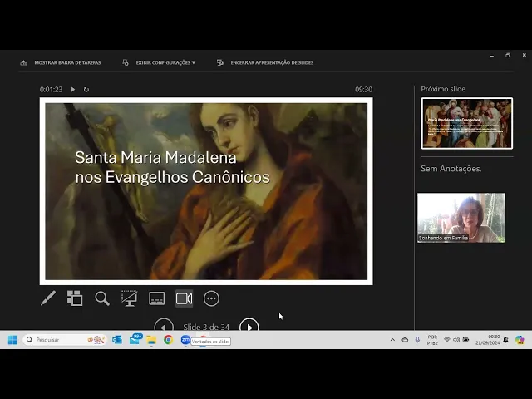Image resolution: width=532 pixels, height=399 pixels.
Task: Click Encerrar Apresentação de Slides
Action: [272, 62]
